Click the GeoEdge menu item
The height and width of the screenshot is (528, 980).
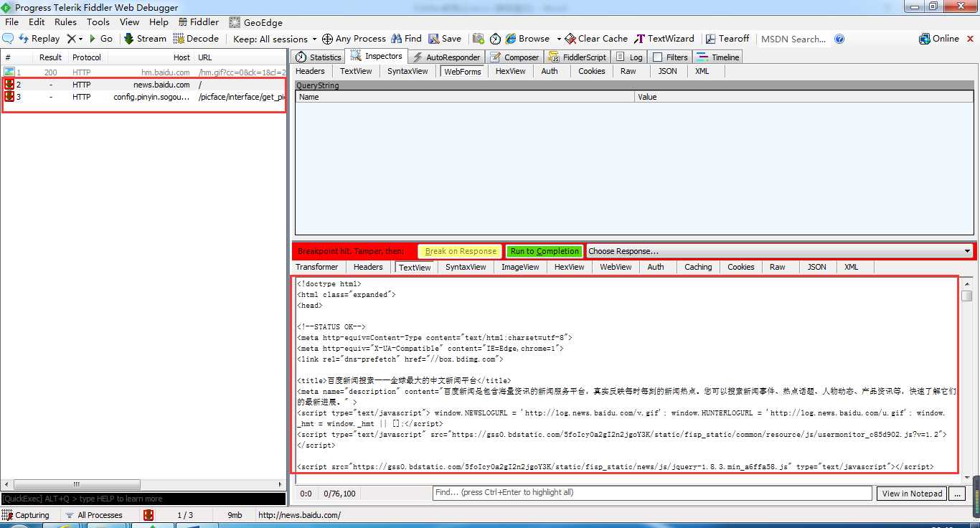[256, 22]
